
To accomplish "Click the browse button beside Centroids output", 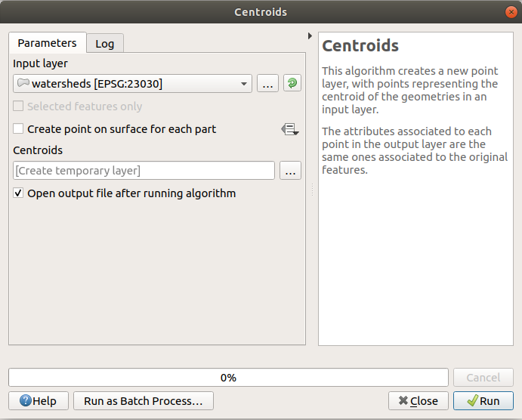I will pos(290,171).
